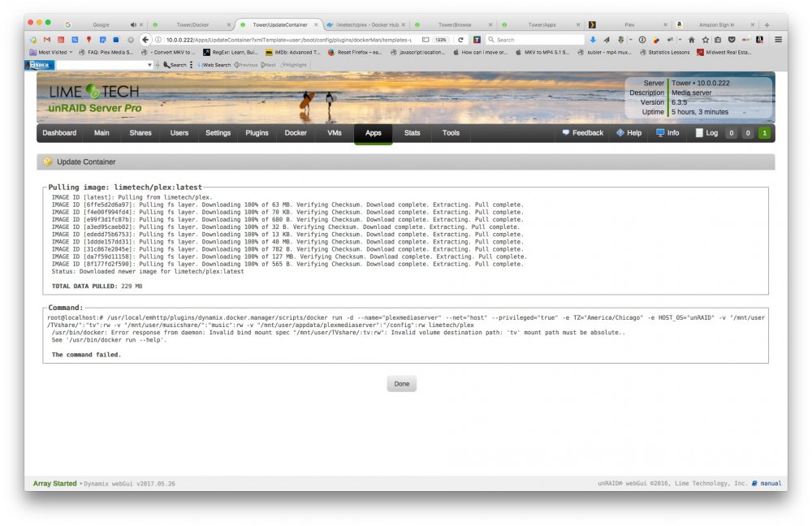Expand the Finder toolbar search box dropdown
This screenshot has width=812, height=526.
[x=149, y=65]
